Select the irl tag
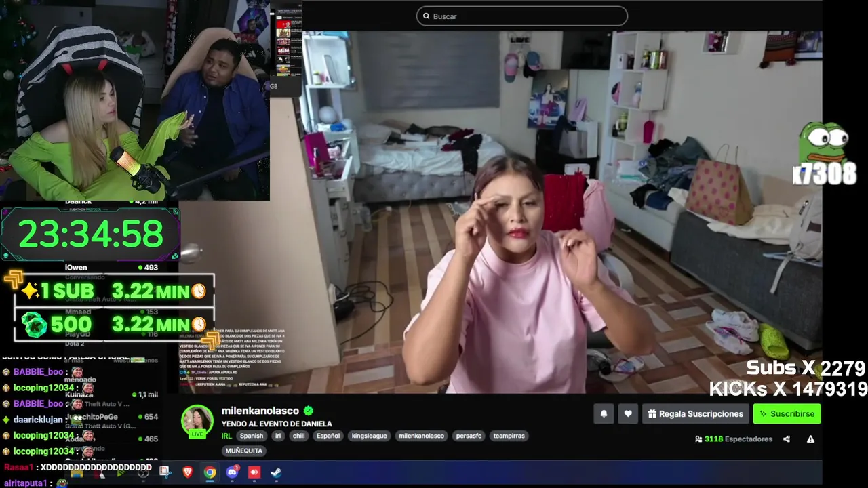The width and height of the screenshot is (868, 488). point(278,436)
